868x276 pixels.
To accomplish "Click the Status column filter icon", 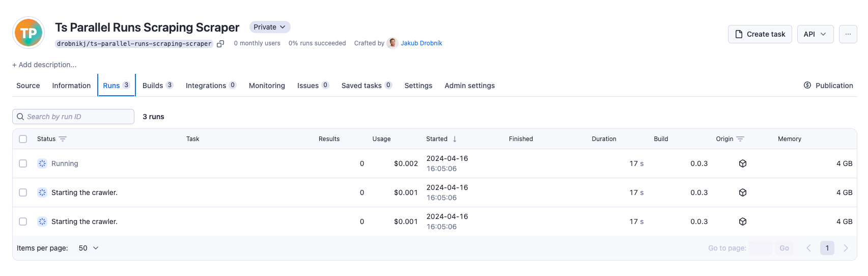I will [x=63, y=139].
